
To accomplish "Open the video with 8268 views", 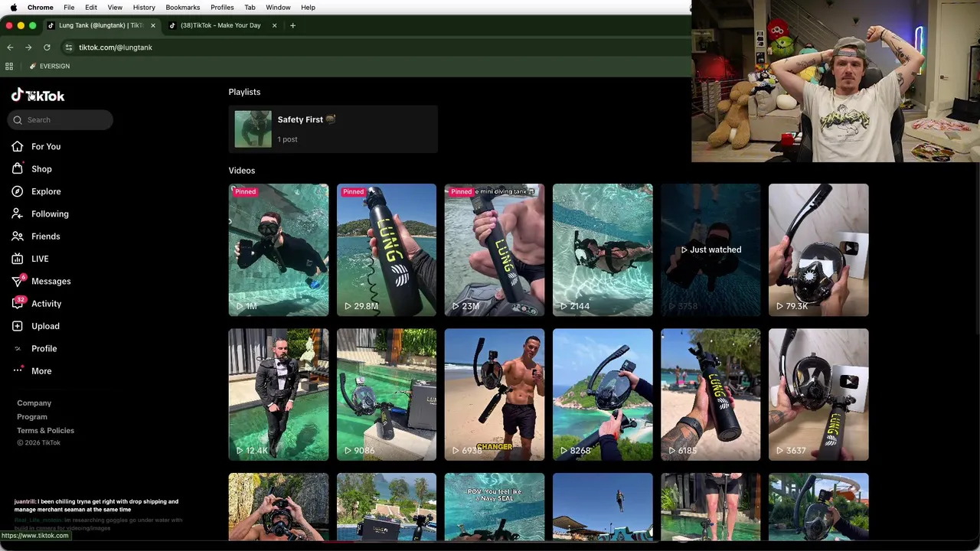I will tap(603, 395).
